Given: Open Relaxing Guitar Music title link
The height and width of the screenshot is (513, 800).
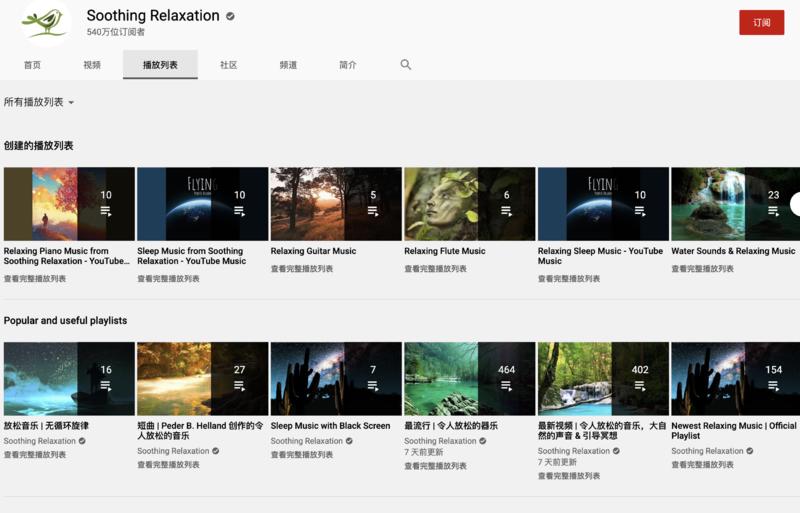Looking at the screenshot, I should coord(313,251).
